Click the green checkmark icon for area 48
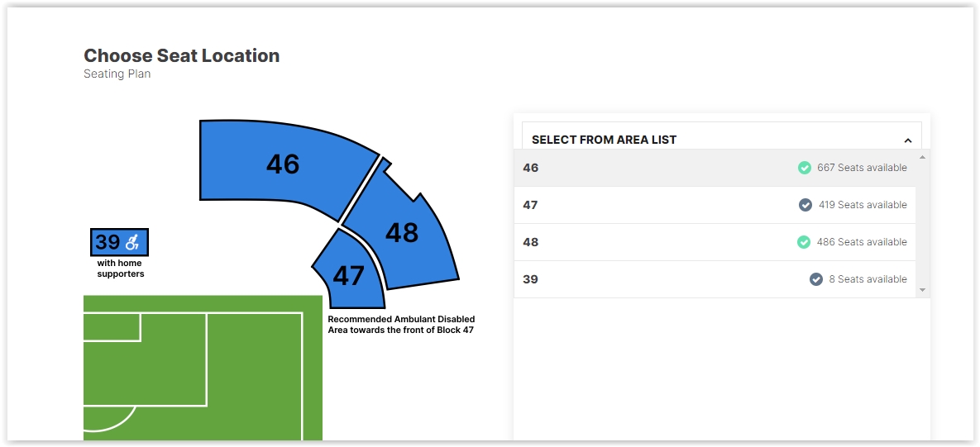The height and width of the screenshot is (447, 980). (x=804, y=241)
